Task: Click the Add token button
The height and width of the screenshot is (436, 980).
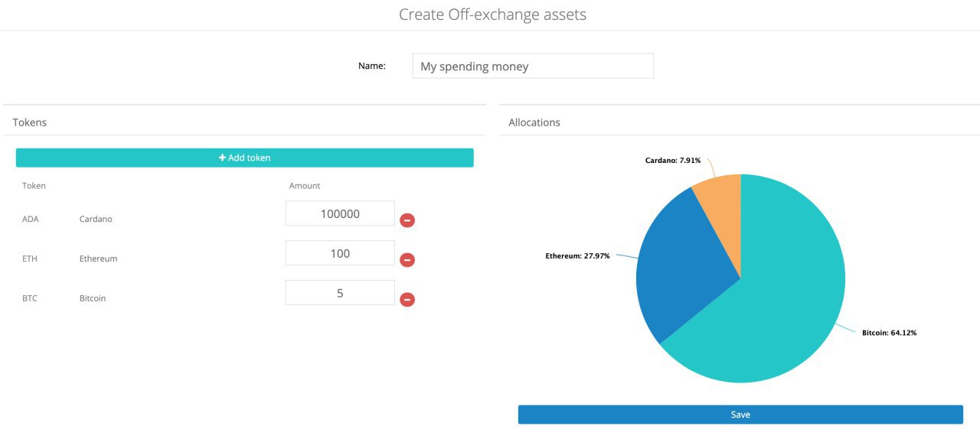Action: [245, 158]
